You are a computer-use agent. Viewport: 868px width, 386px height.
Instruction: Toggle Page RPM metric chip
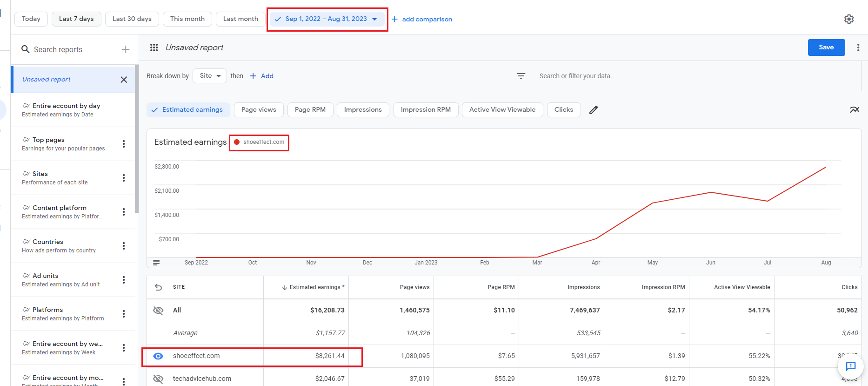click(x=310, y=110)
